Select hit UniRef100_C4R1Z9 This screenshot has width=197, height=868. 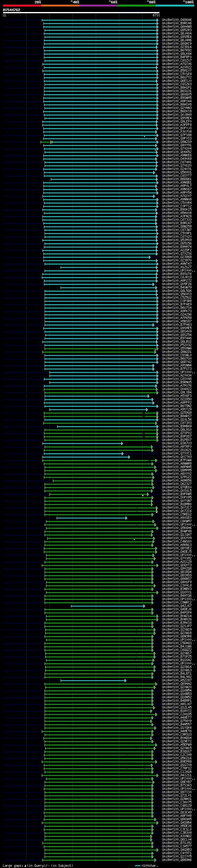[177, 806]
